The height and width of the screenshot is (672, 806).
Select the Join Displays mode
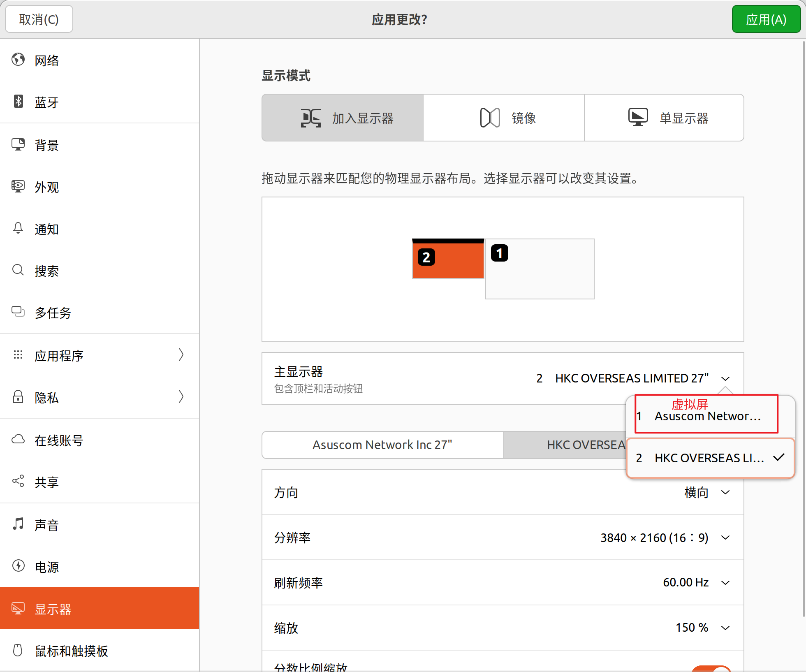tap(343, 118)
